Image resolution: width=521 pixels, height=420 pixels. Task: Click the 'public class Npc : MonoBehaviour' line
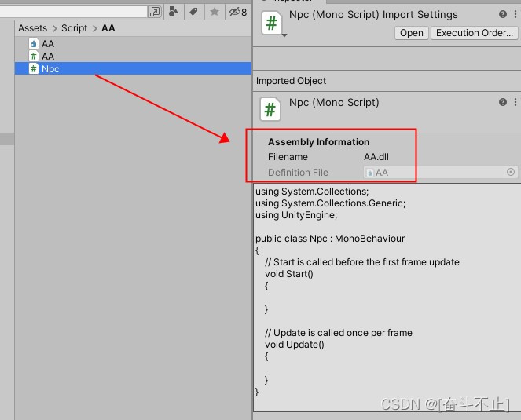(330, 239)
